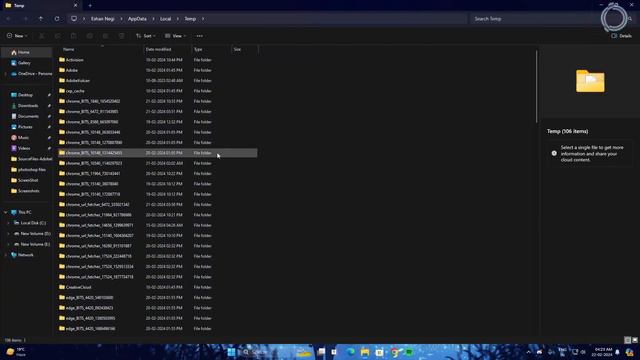Show hidden system tray icons
Screen dimensions: 640x360
(528, 352)
